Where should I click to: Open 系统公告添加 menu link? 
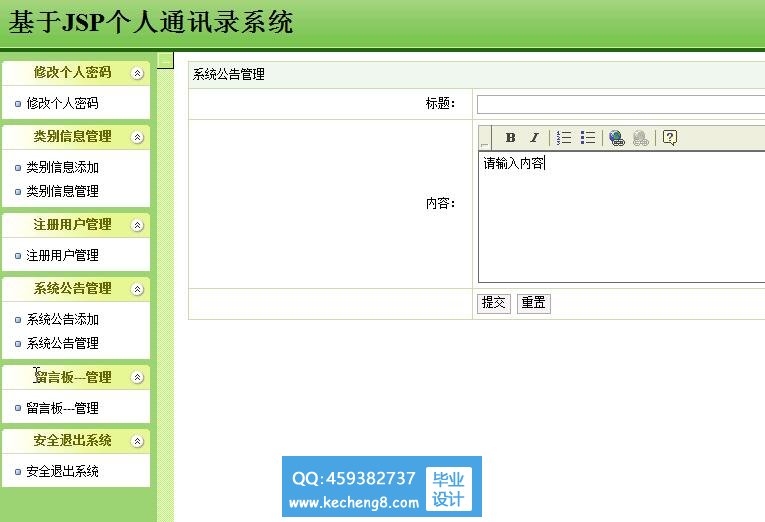[62, 320]
